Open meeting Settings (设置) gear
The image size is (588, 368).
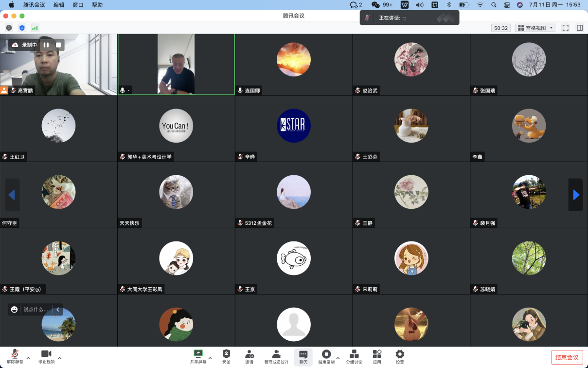tap(400, 356)
